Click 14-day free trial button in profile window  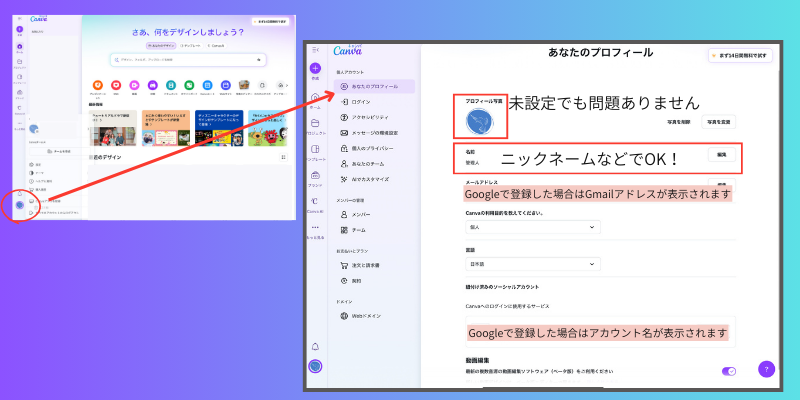[x=740, y=55]
